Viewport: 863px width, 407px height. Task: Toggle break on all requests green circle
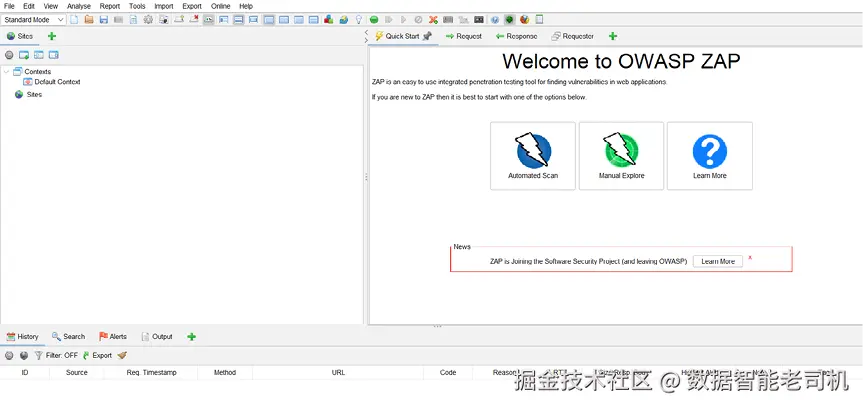pos(374,20)
